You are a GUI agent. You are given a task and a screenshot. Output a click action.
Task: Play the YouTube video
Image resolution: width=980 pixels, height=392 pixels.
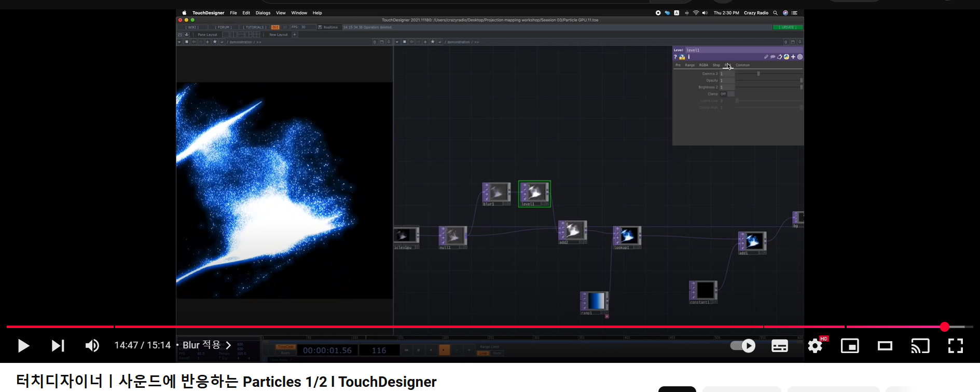click(23, 346)
